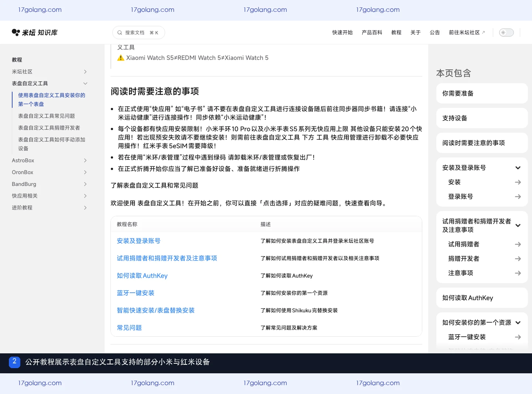The width and height of the screenshot is (532, 394).
Task: Click the 米坛 知识库 logo
Action: pos(35,33)
